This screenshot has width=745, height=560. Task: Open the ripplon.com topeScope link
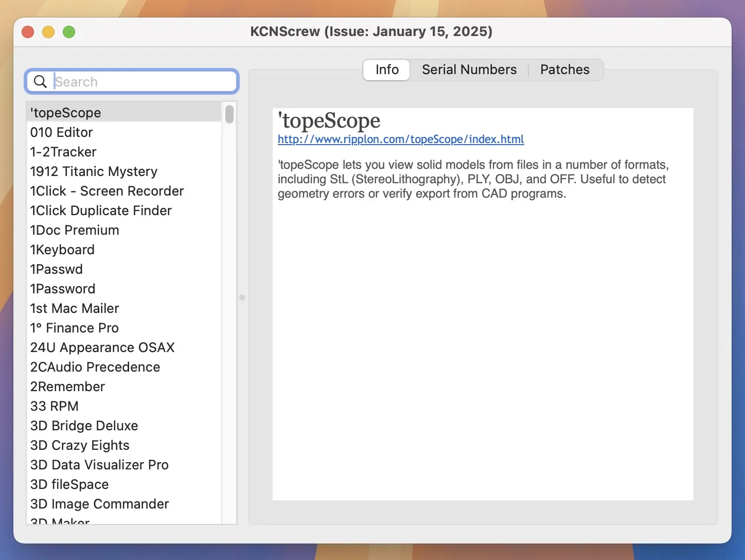[401, 139]
